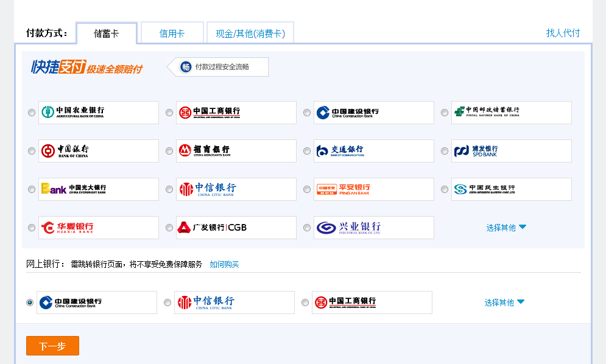Image resolution: width=606 pixels, height=364 pixels.
Task: Click the 中国银行 Bank of China logo
Action: pyautogui.click(x=99, y=151)
